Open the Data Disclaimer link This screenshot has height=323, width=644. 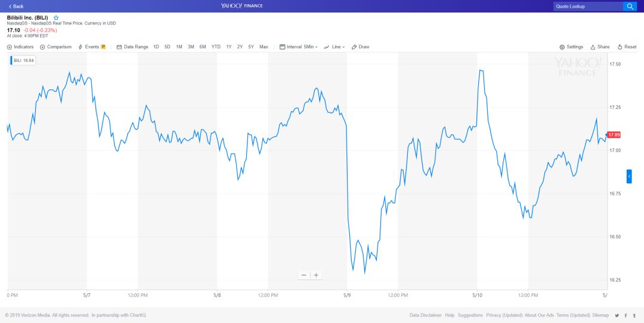[425, 315]
